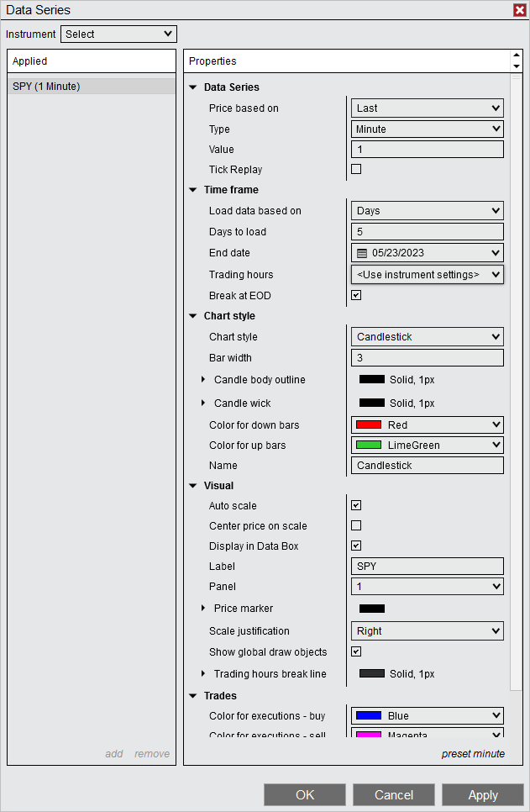Viewport: 530px width, 812px height.
Task: Click the Cancel button
Action: tap(394, 795)
